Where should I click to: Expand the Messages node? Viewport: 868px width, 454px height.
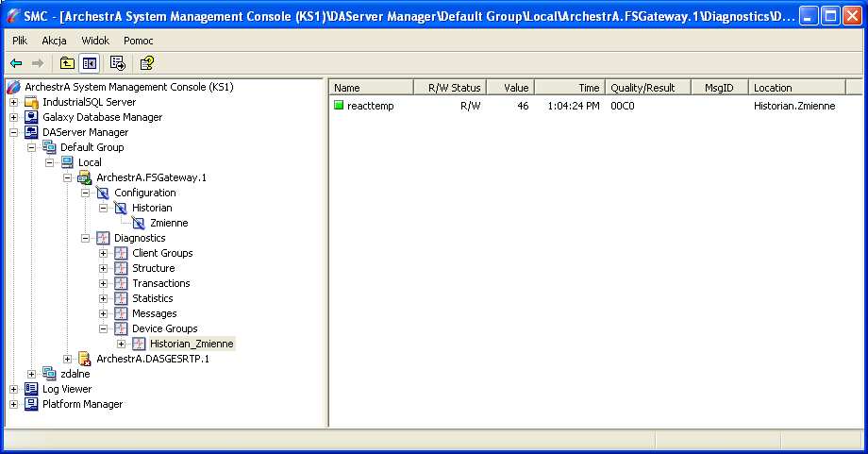[x=103, y=313]
